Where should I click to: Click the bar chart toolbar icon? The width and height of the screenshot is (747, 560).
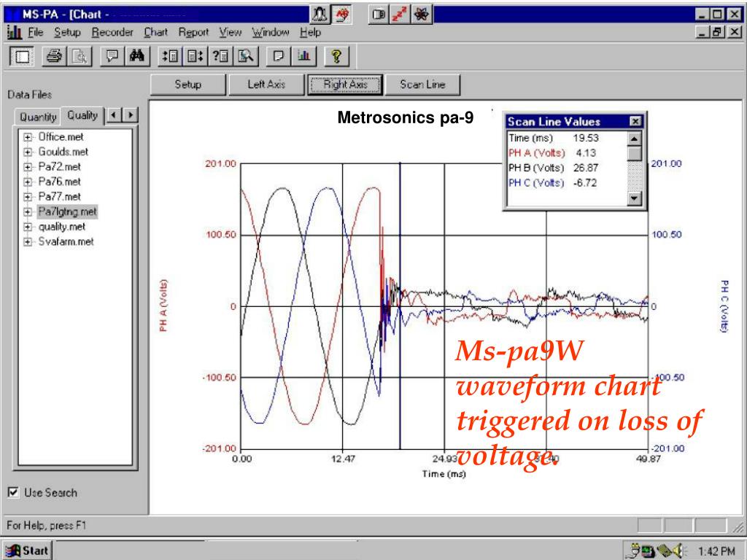pos(303,57)
